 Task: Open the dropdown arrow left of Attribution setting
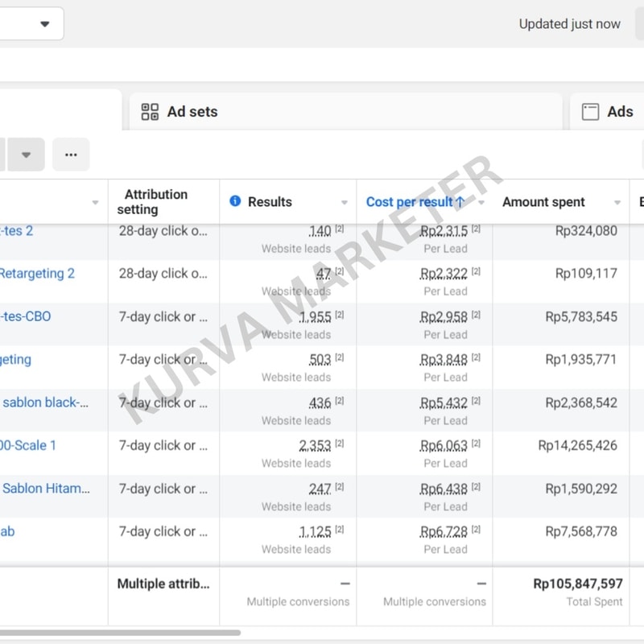[95, 202]
